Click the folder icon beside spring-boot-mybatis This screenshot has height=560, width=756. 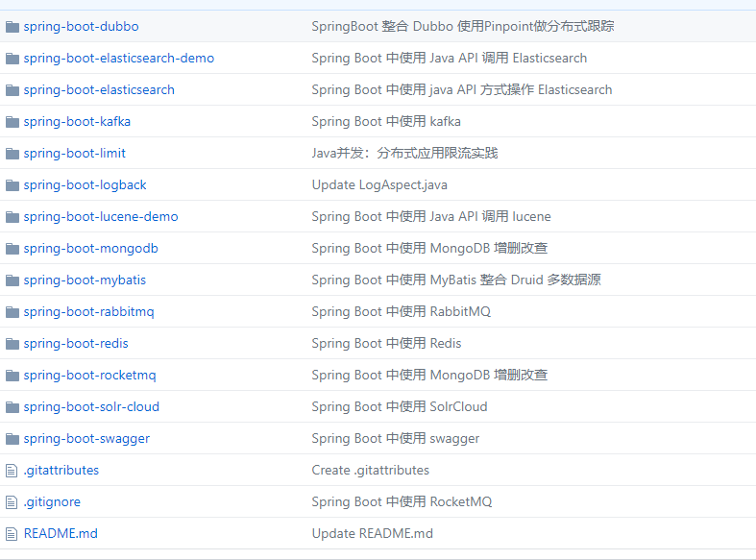coord(12,280)
